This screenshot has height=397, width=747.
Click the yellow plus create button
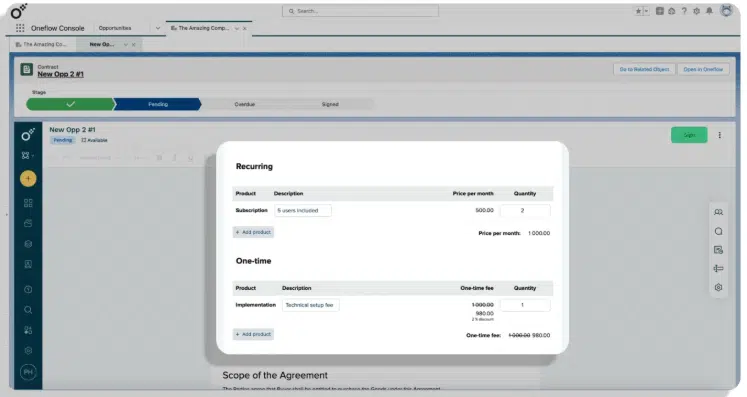coord(28,179)
